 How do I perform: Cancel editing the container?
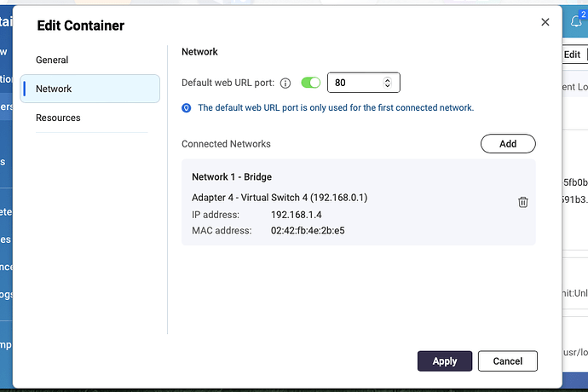coord(507,361)
